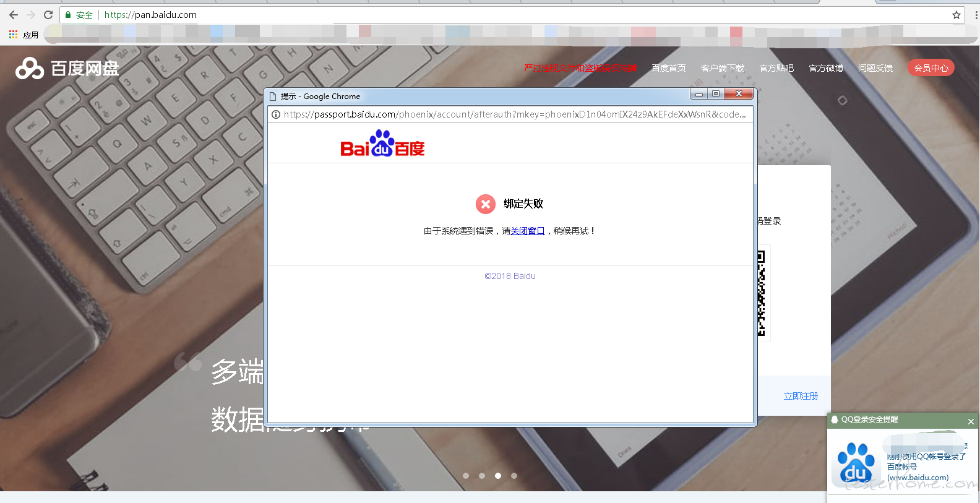
Task: Select the second carousel dot
Action: tap(482, 476)
